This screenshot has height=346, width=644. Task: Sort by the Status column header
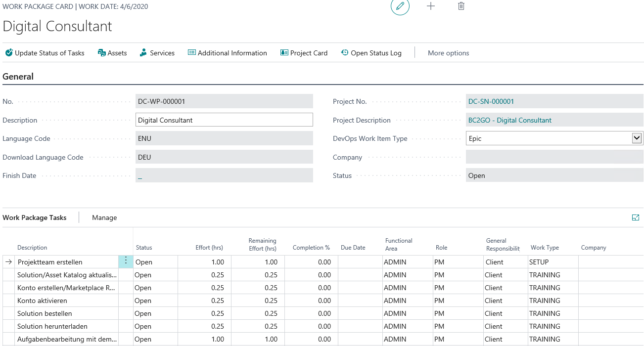(x=144, y=248)
